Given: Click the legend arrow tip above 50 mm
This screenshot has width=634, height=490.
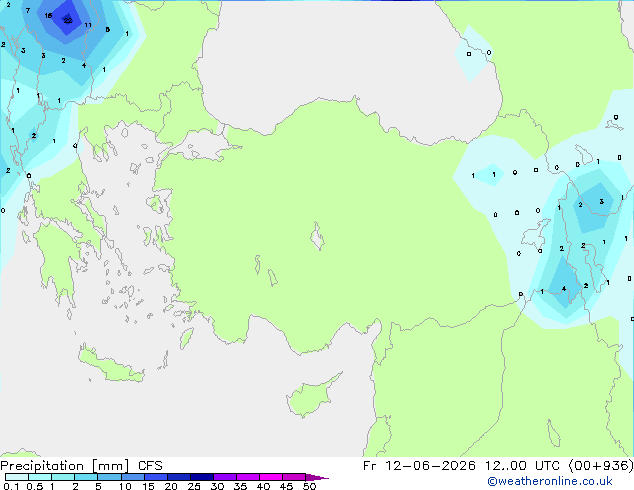Looking at the screenshot, I should click(x=317, y=477).
